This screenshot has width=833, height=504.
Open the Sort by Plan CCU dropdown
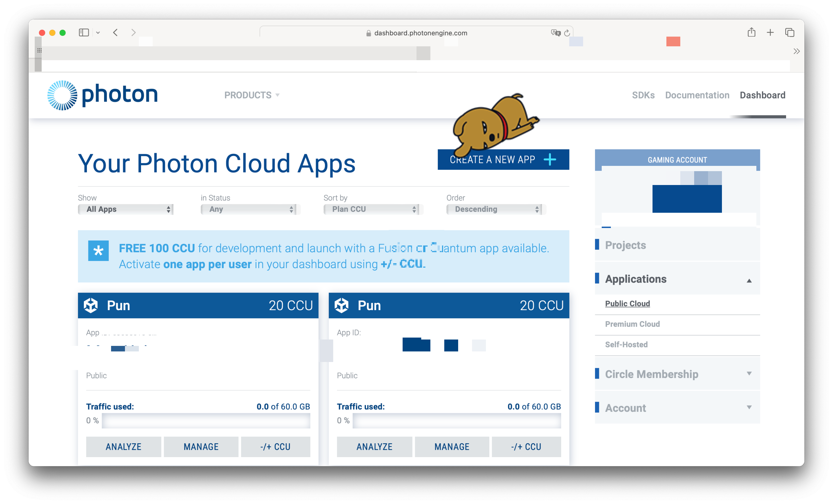371,209
